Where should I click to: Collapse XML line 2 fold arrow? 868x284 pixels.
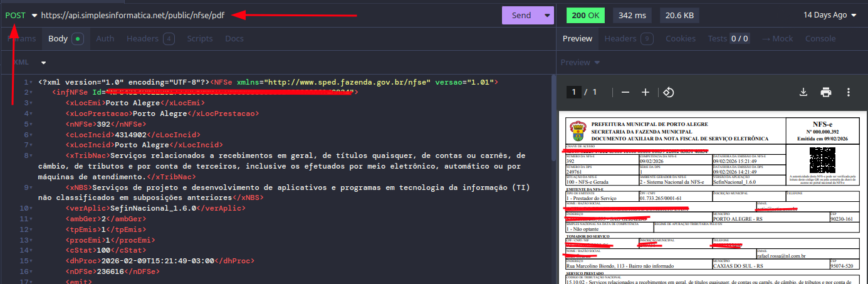point(30,93)
